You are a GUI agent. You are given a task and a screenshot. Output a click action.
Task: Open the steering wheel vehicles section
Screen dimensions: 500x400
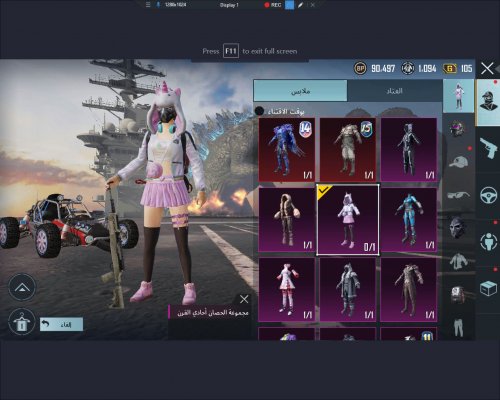coord(489,195)
